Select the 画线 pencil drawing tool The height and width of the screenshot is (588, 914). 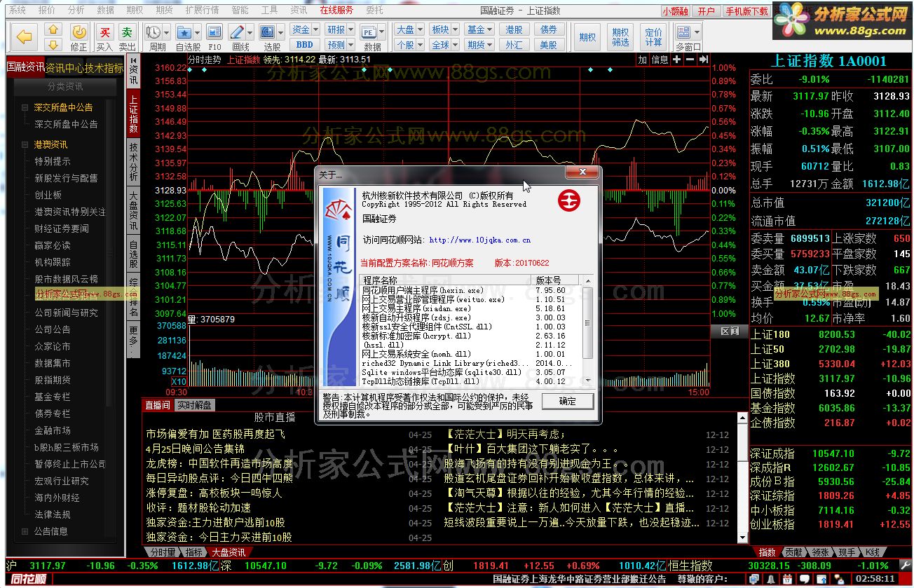point(238,32)
